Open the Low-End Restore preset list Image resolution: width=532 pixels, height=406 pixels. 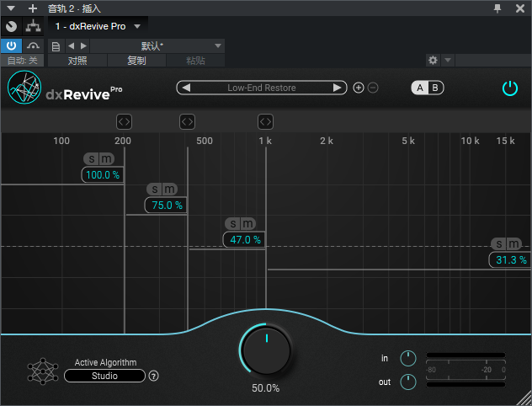pos(262,88)
